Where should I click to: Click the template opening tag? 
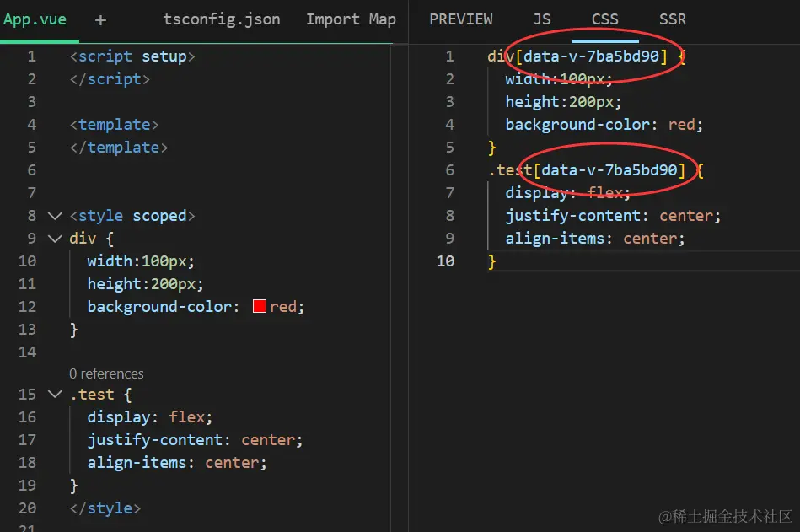click(115, 125)
